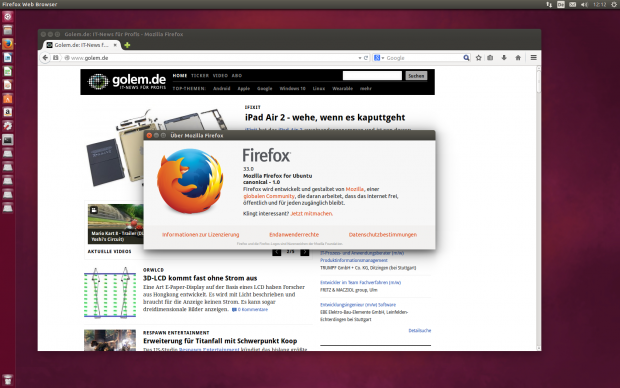The height and width of the screenshot is (388, 620).
Task: Click VIDEO in golem.de navigation
Action: [220, 76]
